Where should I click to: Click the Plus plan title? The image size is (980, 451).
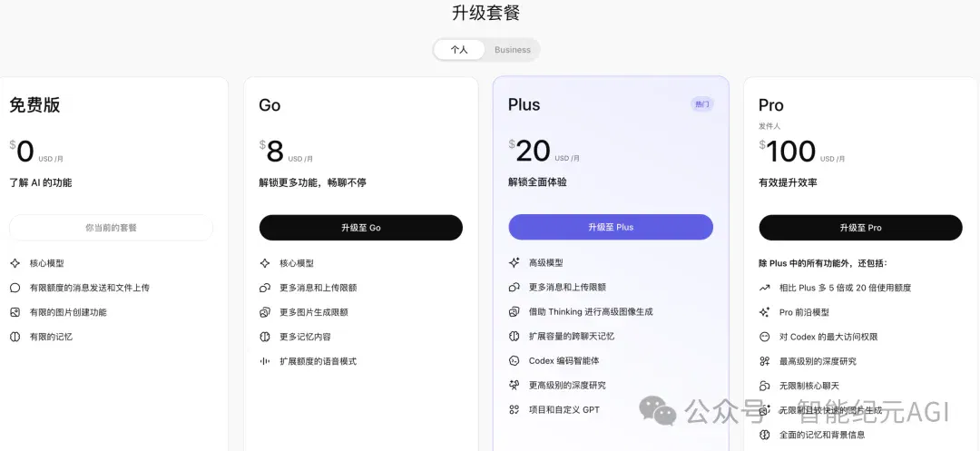(524, 104)
